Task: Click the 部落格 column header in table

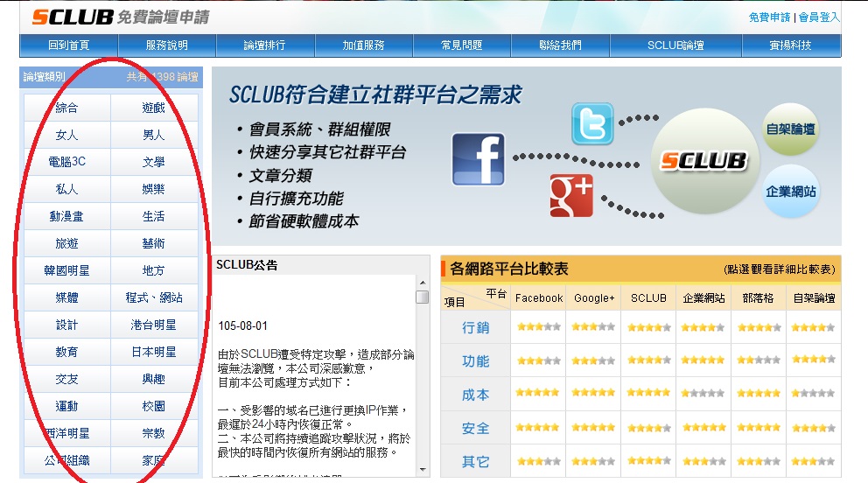Action: click(x=758, y=298)
